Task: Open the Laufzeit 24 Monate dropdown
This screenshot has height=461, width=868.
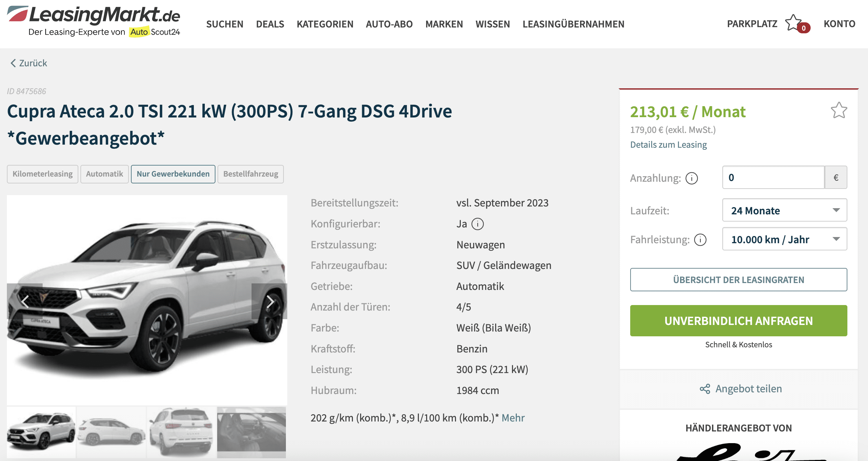Action: (x=784, y=210)
